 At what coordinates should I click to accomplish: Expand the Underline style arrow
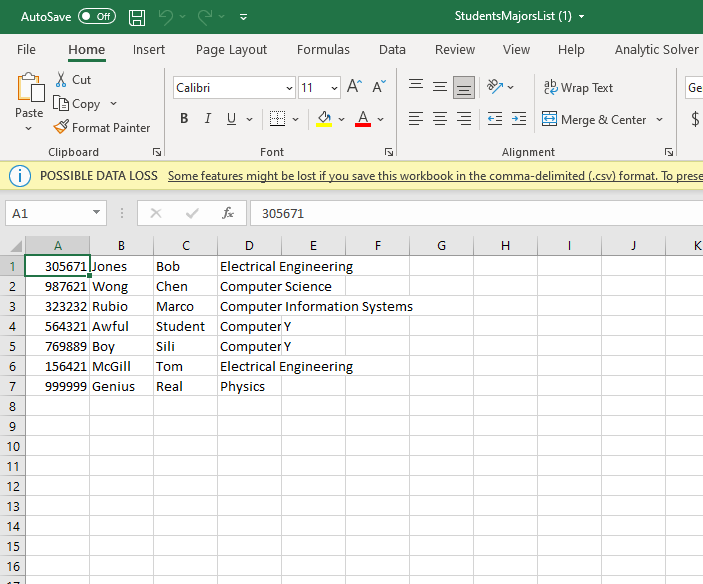coord(250,119)
